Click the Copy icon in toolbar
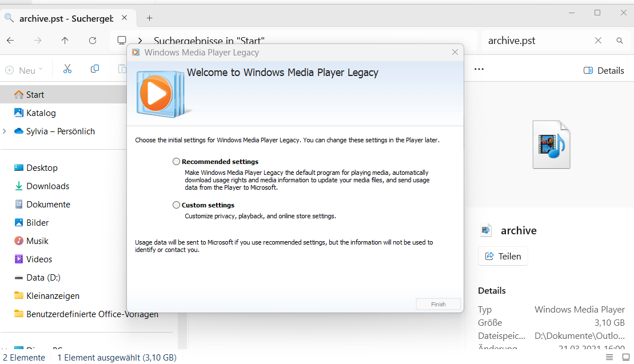Screen dimensions: 634x364 click(x=95, y=69)
